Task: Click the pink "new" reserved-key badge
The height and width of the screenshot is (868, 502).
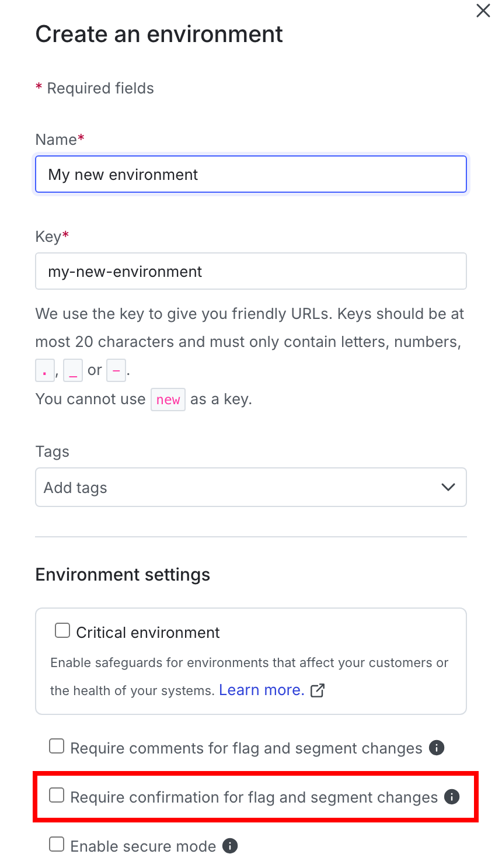Action: [168, 400]
